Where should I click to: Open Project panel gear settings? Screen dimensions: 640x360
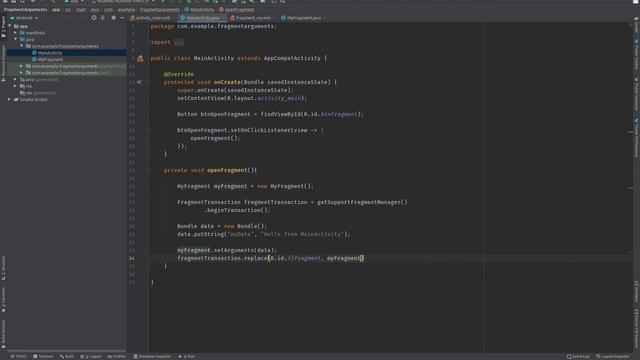pos(113,18)
